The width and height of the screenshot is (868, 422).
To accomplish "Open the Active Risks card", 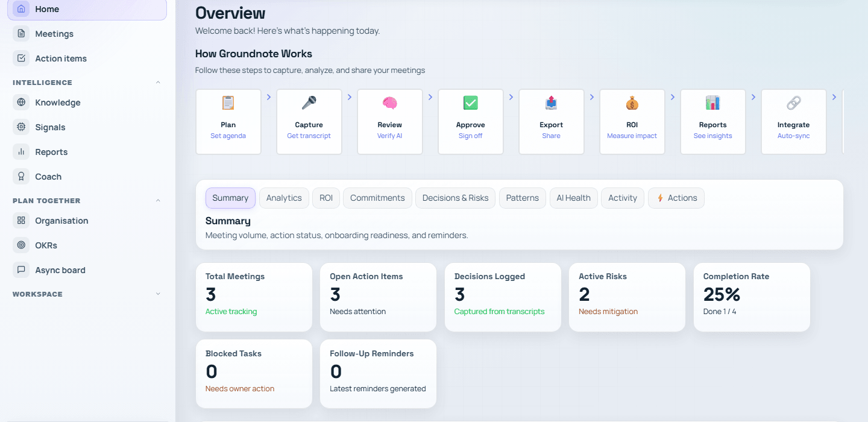I will click(627, 297).
